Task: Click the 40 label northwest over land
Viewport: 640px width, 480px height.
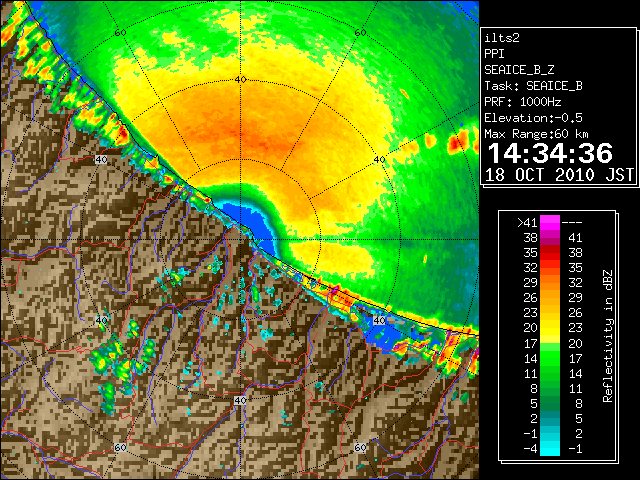Action: [101, 160]
